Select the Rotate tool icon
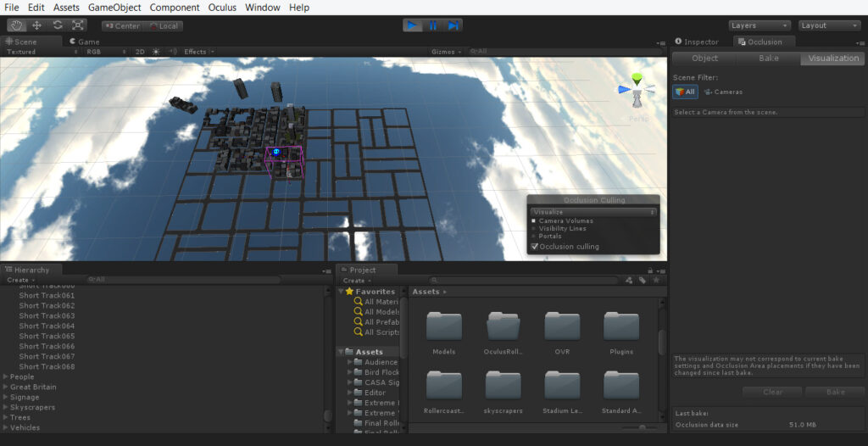 (x=58, y=25)
